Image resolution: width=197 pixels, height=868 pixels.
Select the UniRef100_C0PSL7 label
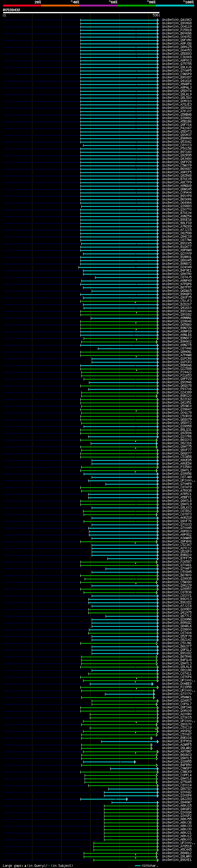pos(177,704)
